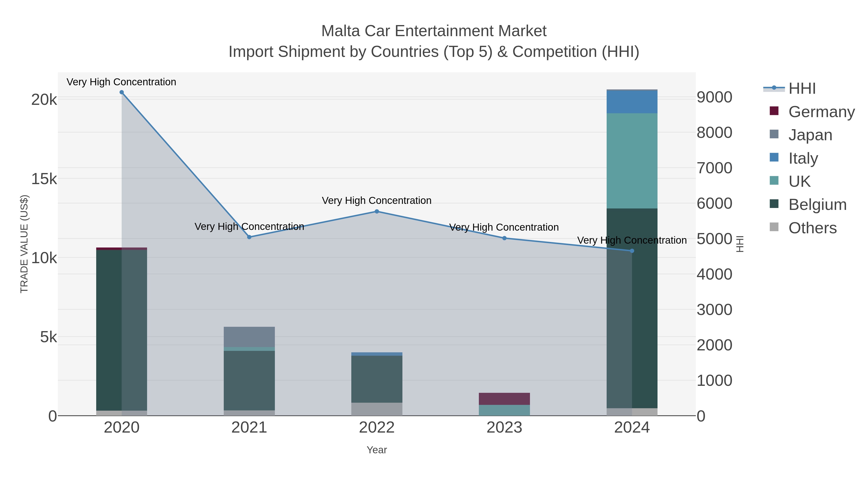The image size is (868, 488).
Task: Click the Germany bar segment for 2020
Action: (122, 248)
